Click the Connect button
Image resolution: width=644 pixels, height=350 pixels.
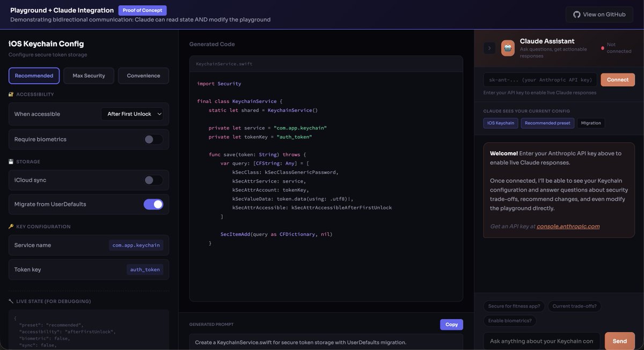point(618,79)
